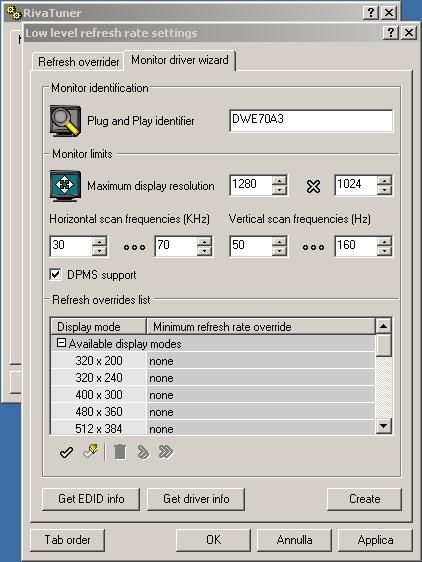422x562 pixels.
Task: Increase maximum vertical resolution 1024
Action: (384, 180)
